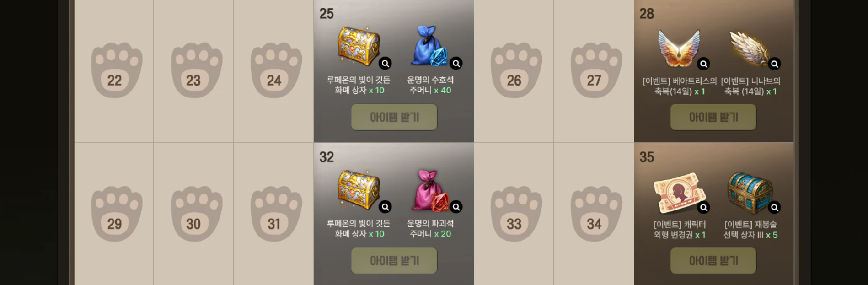This screenshot has height=285, width=868.
Task: Claim day 25 reward with 아이템 받기
Action: [394, 117]
